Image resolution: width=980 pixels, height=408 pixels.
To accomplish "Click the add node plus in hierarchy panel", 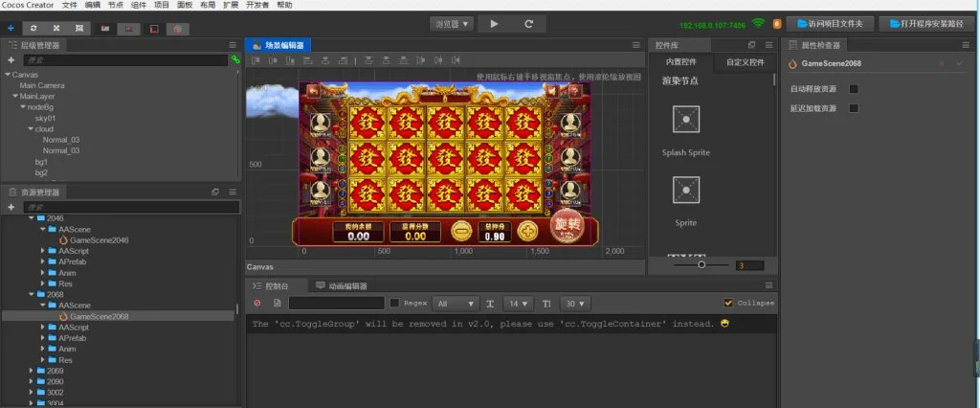I will pos(11,60).
